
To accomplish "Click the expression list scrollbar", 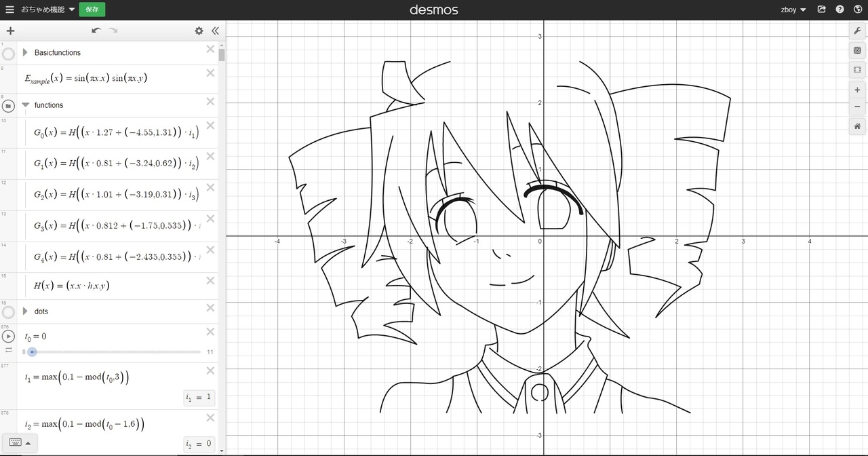I will (x=222, y=55).
